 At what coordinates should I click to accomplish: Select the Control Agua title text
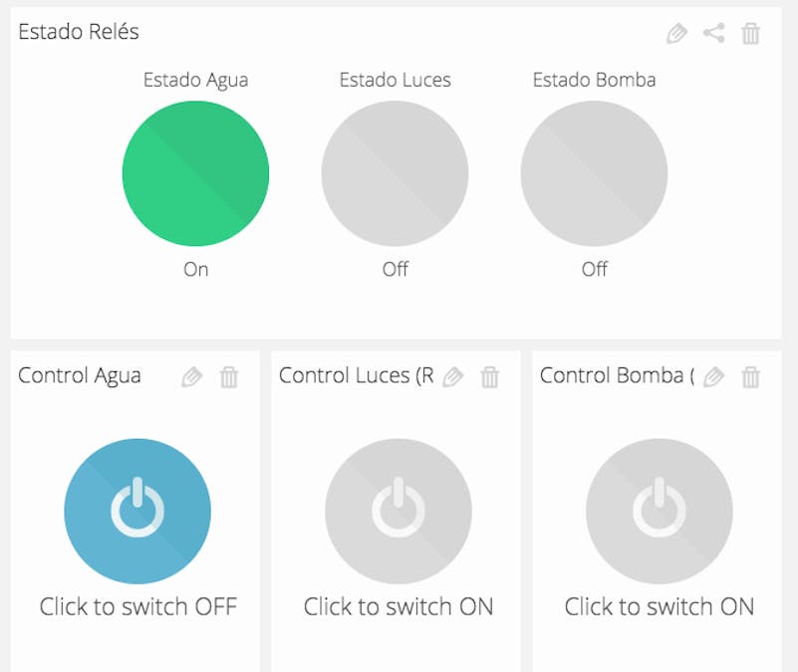pyautogui.click(x=80, y=375)
